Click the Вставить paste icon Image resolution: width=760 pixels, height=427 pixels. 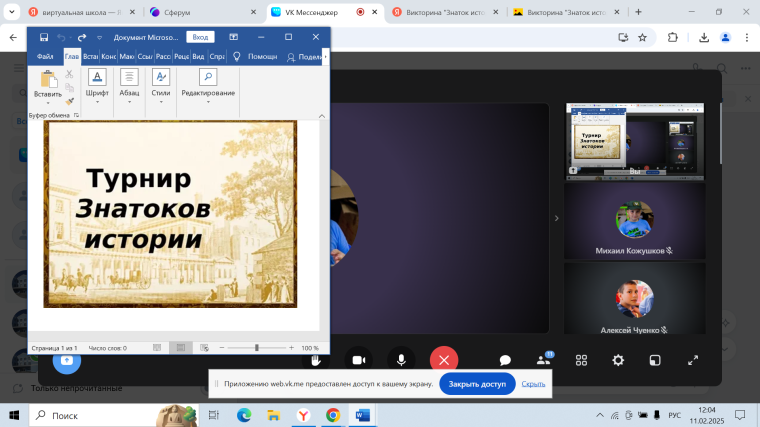coord(48,79)
